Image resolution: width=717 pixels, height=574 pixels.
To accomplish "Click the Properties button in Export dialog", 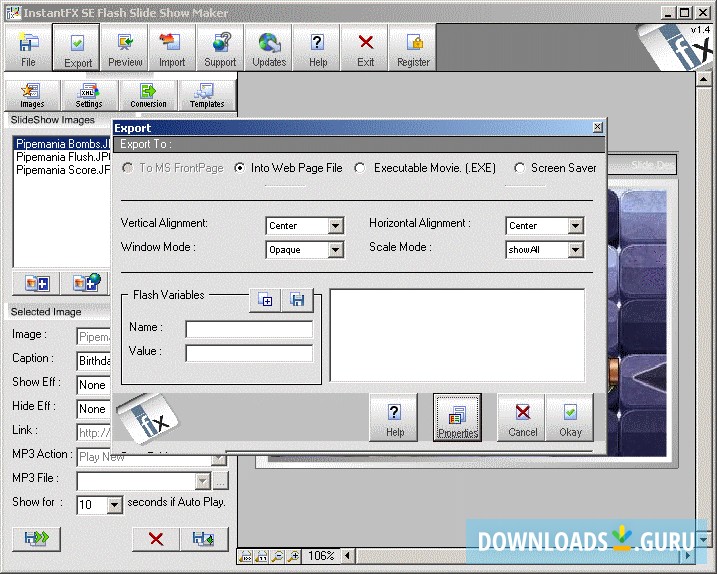I will (x=457, y=417).
